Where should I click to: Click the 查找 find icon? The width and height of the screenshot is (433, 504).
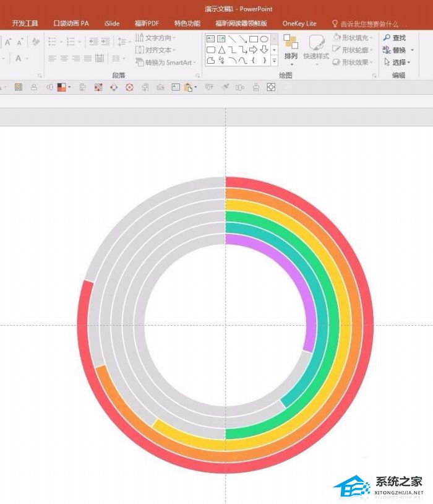(x=395, y=38)
